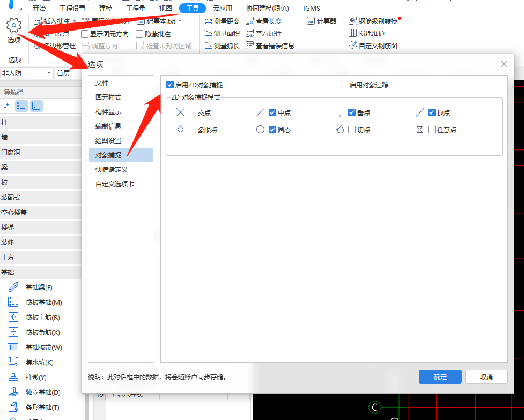Click the 查看属性 view properties tool
The height and width of the screenshot is (420, 524).
click(264, 33)
